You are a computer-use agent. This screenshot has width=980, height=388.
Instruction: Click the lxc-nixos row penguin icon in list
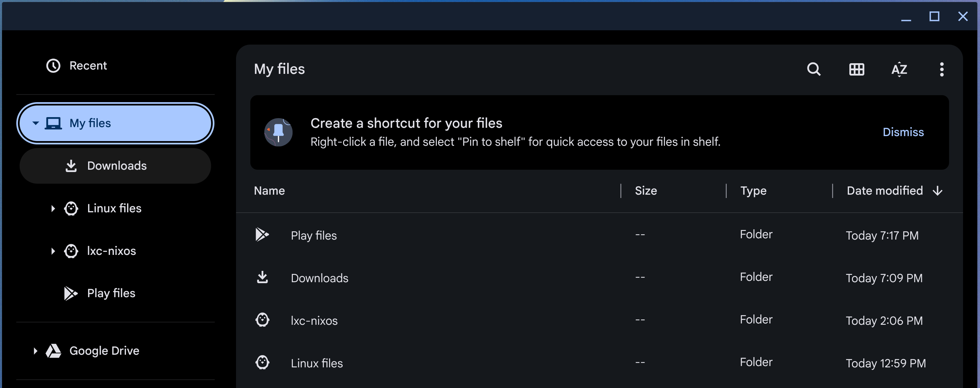(262, 320)
